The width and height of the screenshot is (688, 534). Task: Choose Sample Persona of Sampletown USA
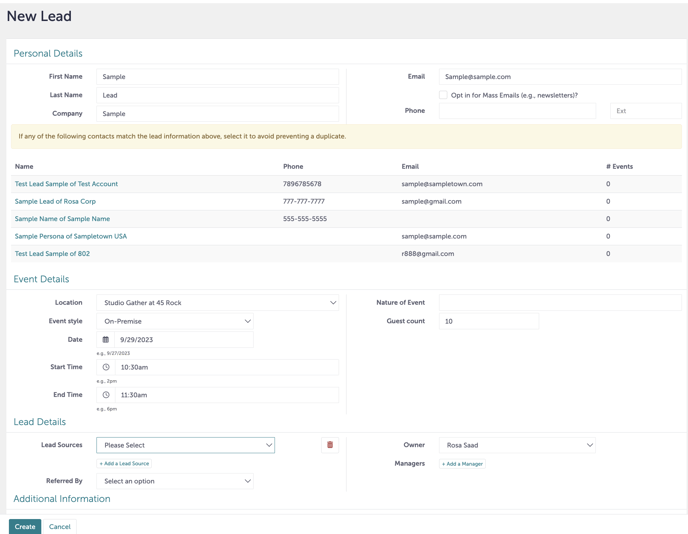click(x=70, y=236)
